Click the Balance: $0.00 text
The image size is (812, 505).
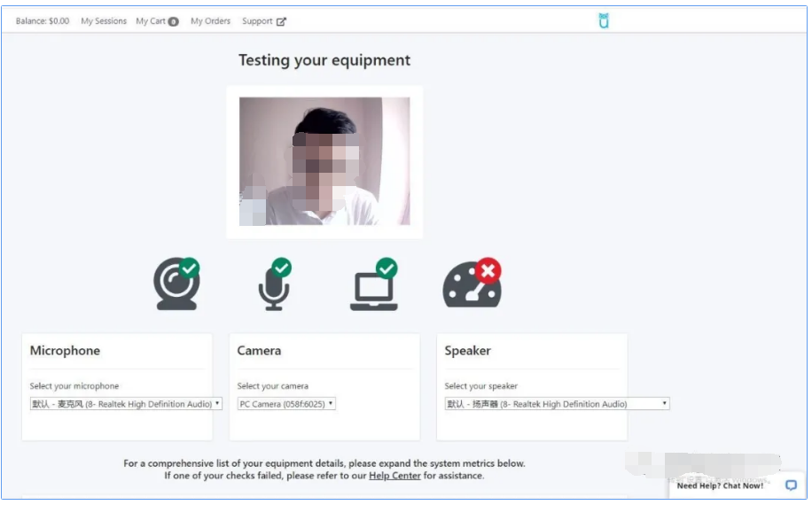click(43, 21)
